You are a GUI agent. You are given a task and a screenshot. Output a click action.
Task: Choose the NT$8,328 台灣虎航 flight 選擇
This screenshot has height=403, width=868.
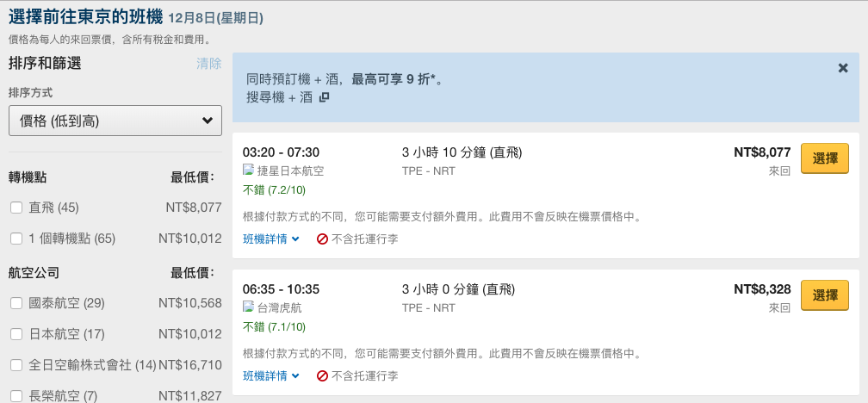825,295
